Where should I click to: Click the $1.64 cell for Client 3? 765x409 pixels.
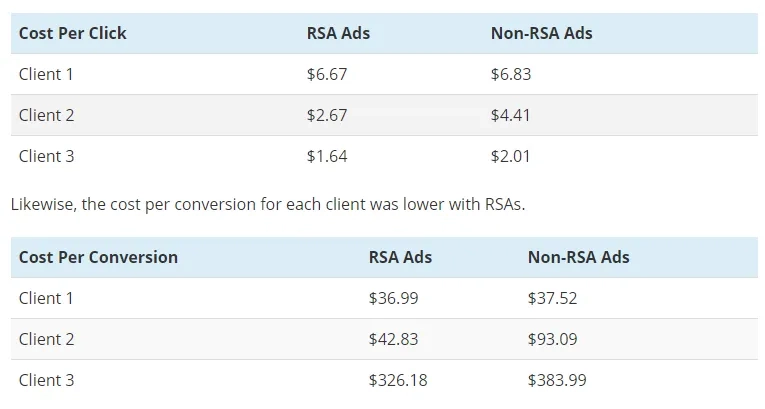coord(327,156)
